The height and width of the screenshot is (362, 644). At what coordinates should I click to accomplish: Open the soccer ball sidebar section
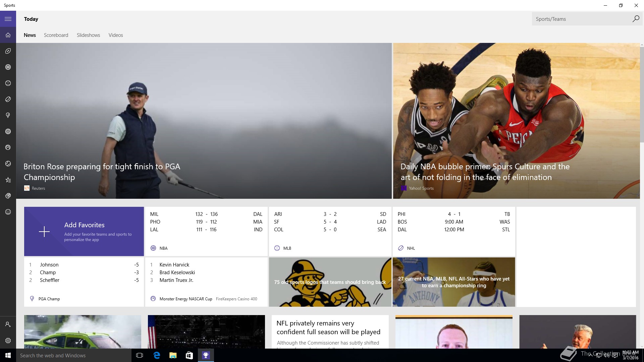pos(8,131)
